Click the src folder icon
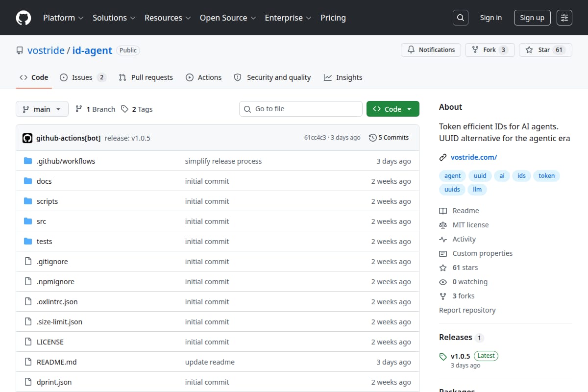This screenshot has height=392, width=588. pyautogui.click(x=28, y=221)
